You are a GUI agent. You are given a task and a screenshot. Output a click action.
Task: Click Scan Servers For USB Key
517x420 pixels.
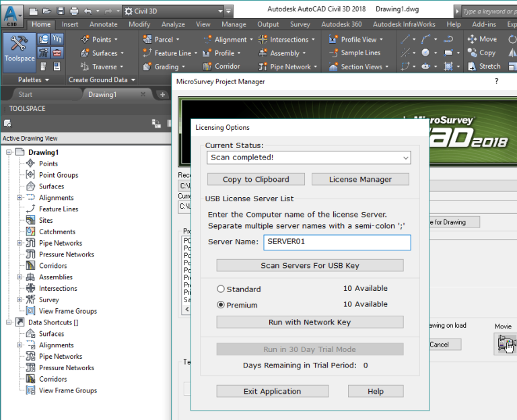(x=310, y=265)
